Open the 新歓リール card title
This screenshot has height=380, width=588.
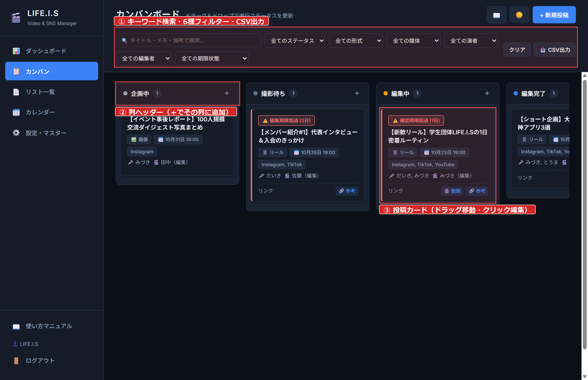click(x=438, y=136)
